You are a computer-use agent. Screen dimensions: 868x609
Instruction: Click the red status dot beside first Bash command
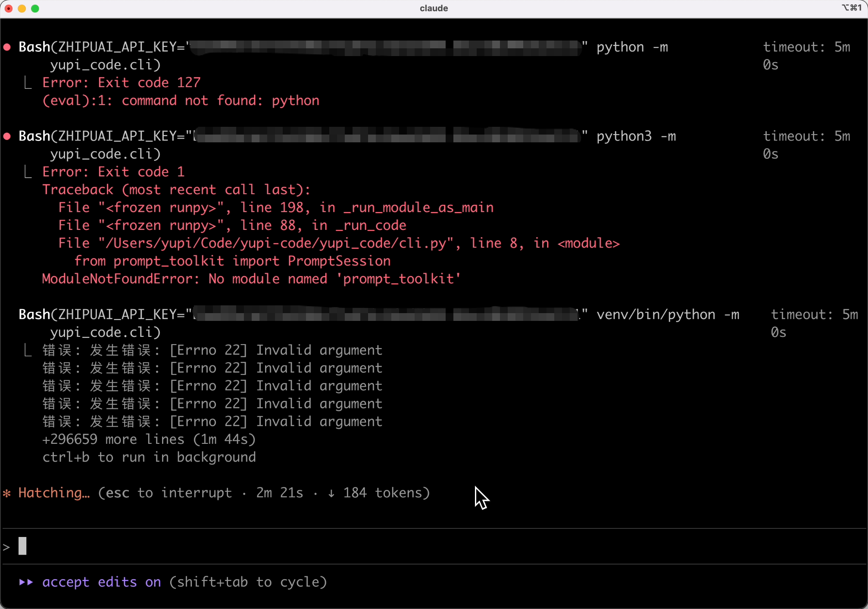[x=7, y=47]
